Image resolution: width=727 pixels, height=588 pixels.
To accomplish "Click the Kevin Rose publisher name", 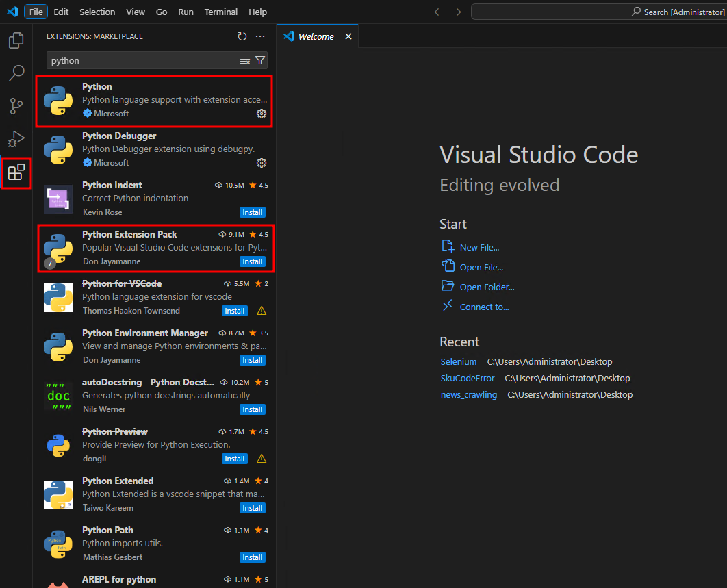I will click(x=103, y=212).
